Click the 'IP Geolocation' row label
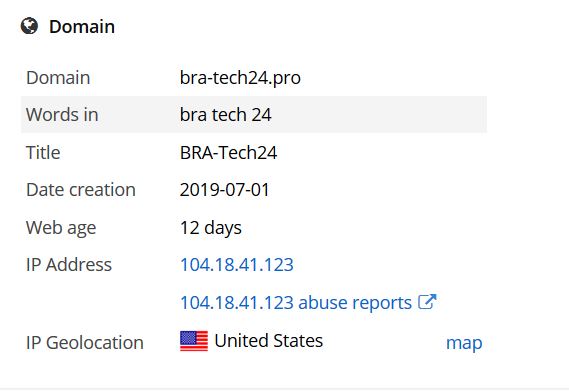 pos(85,343)
